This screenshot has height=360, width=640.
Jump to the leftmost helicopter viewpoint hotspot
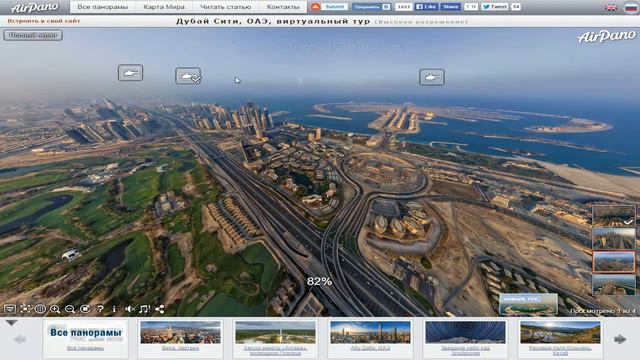point(131,73)
